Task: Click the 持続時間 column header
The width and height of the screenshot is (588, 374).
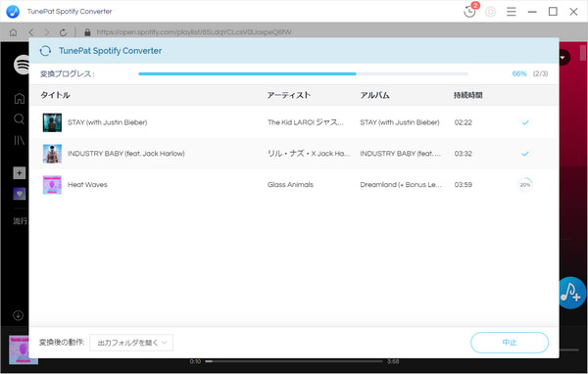Action: [x=468, y=95]
